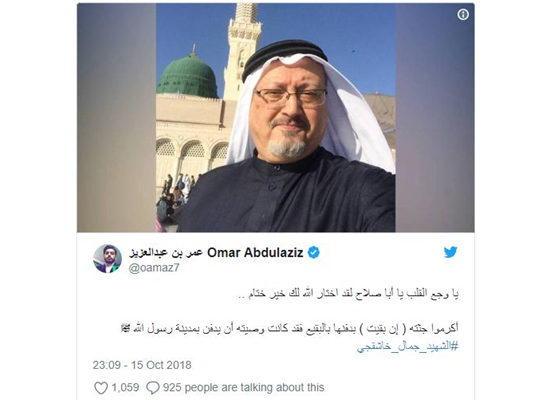Click the heart like icon
The width and height of the screenshot is (550, 400).
click(101, 388)
